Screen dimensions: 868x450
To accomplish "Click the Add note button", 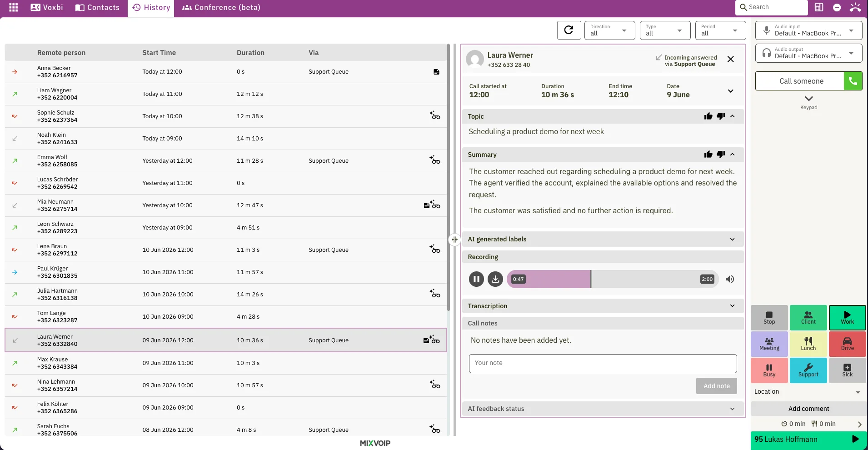I will pyautogui.click(x=716, y=386).
